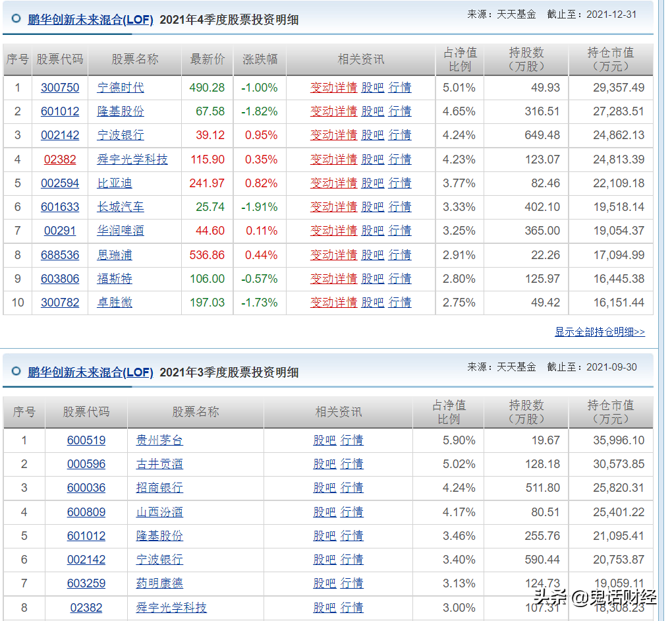Open the 鹏华创新未来混合(LOF) link in the 2021年4季度 header
The image size is (672, 621).
(x=90, y=20)
